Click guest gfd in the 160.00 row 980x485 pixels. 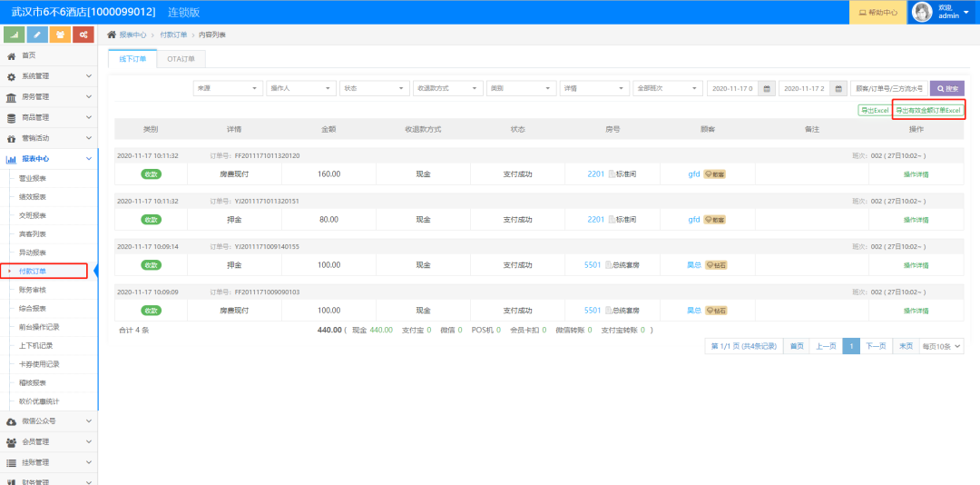pos(694,174)
